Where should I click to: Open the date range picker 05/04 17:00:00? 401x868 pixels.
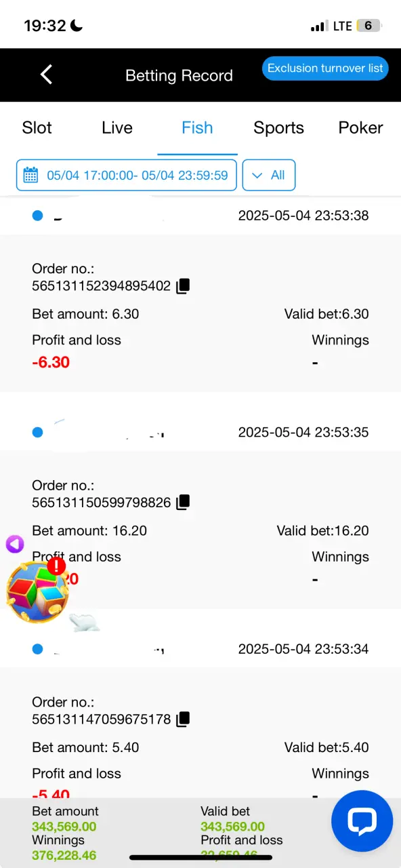127,176
